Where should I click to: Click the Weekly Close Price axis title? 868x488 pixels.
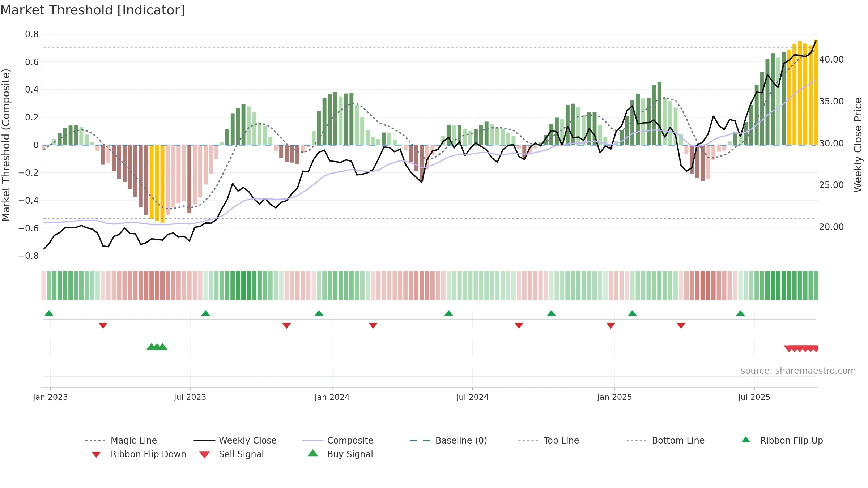tap(858, 145)
